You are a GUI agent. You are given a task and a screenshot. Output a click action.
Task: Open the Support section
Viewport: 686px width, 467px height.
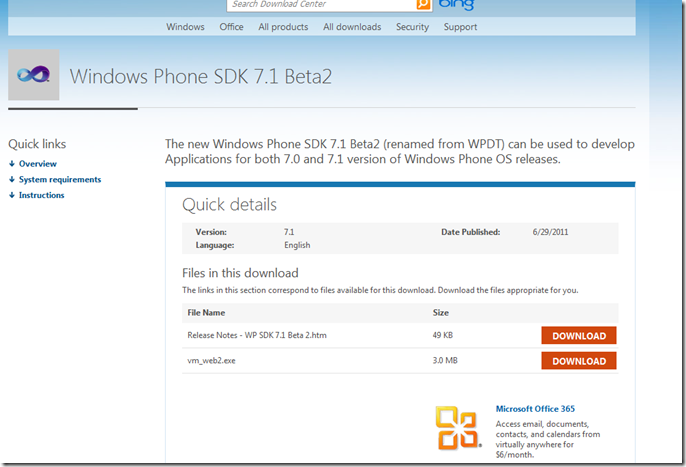(x=460, y=27)
